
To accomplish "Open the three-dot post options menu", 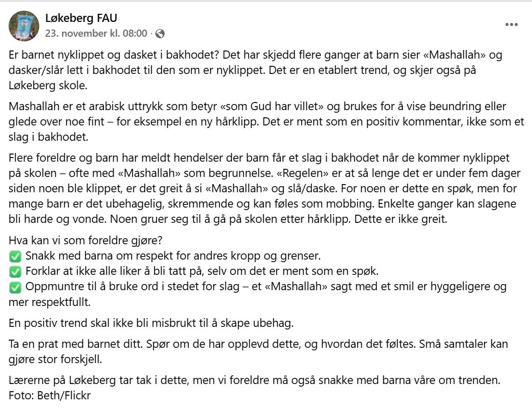I will click(511, 24).
